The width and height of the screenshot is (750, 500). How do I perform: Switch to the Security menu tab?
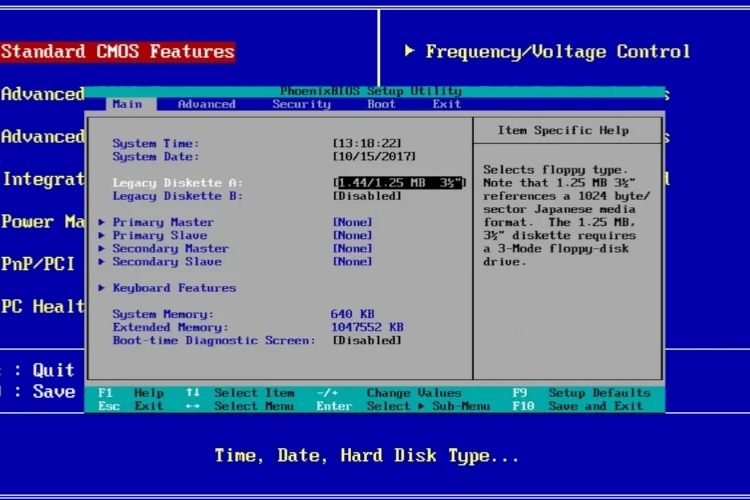[301, 104]
